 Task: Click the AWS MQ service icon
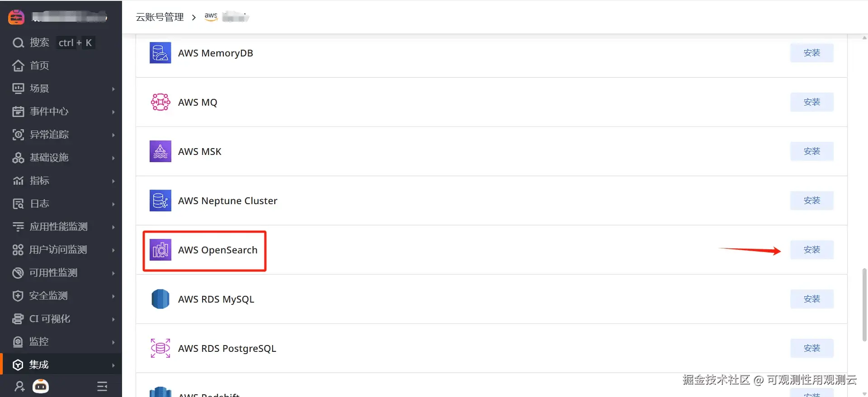[x=160, y=102]
